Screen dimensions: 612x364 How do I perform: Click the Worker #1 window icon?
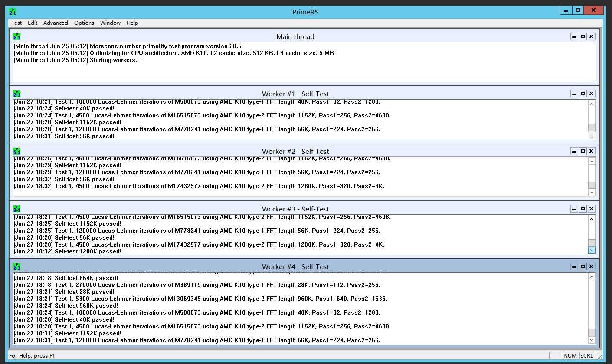pyautogui.click(x=17, y=94)
